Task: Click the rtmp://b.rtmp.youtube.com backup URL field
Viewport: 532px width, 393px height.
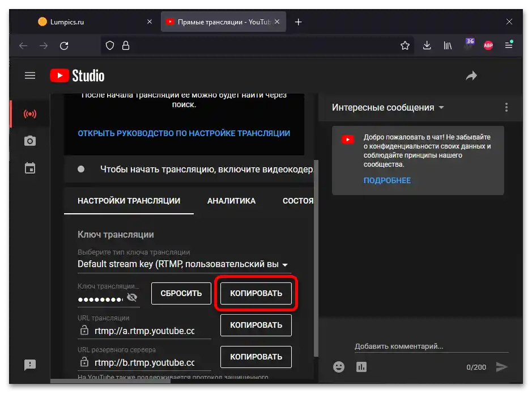Action: coord(145,362)
